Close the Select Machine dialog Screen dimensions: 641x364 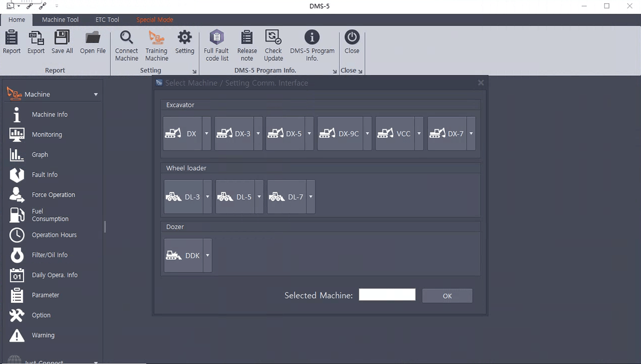[x=481, y=83]
